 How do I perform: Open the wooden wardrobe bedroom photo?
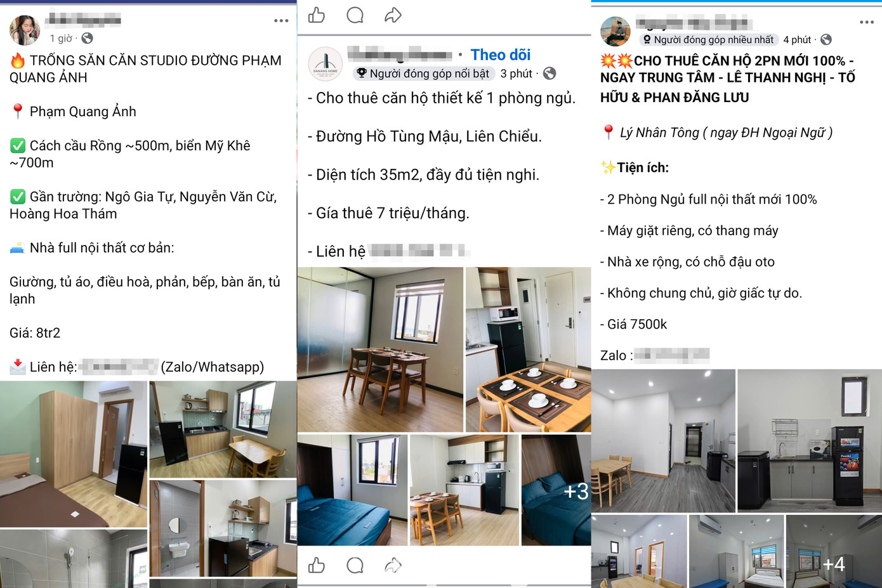point(74,454)
